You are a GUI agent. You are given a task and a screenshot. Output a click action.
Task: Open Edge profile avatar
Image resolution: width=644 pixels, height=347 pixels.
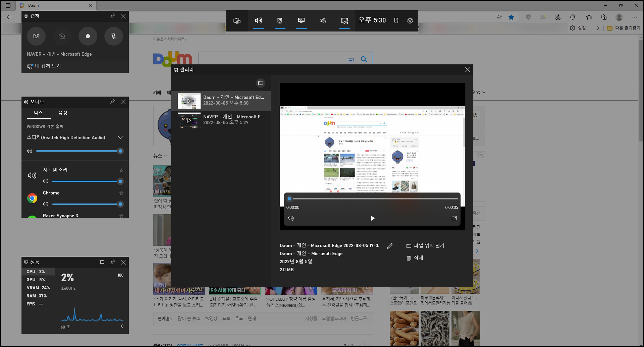[x=619, y=17]
